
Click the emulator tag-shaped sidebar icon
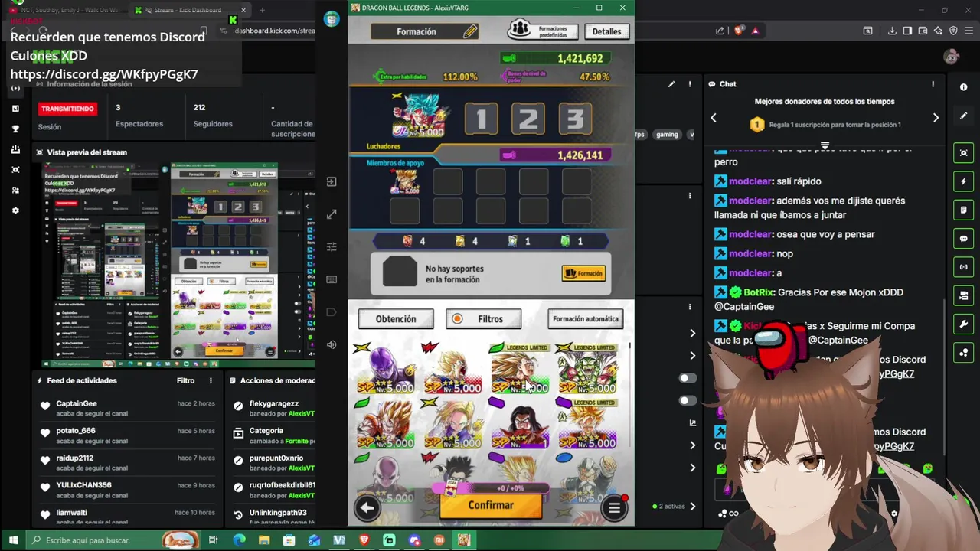click(332, 312)
